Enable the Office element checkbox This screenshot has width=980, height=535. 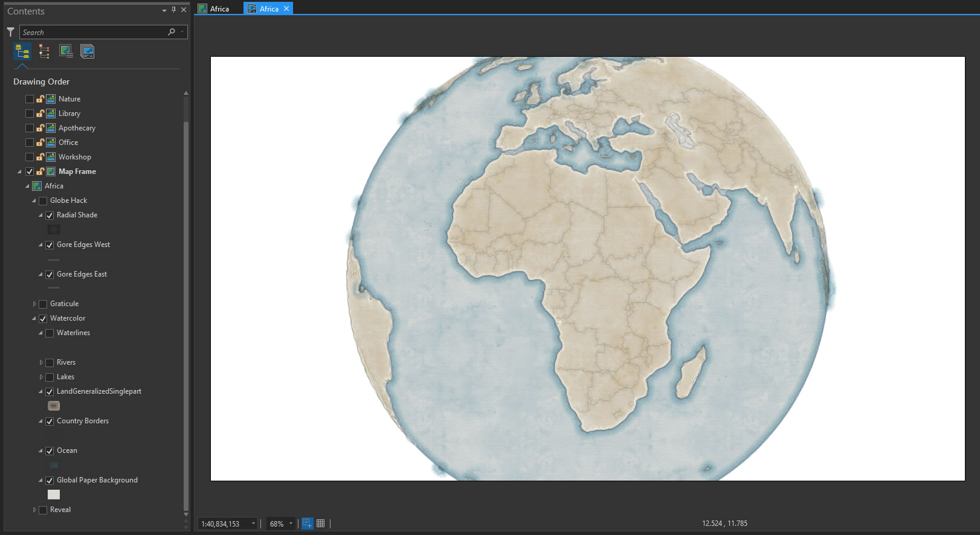tap(30, 143)
